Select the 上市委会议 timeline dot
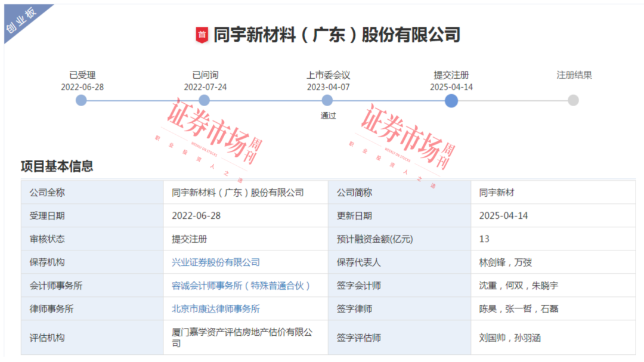This screenshot has width=644, height=362. click(x=327, y=100)
